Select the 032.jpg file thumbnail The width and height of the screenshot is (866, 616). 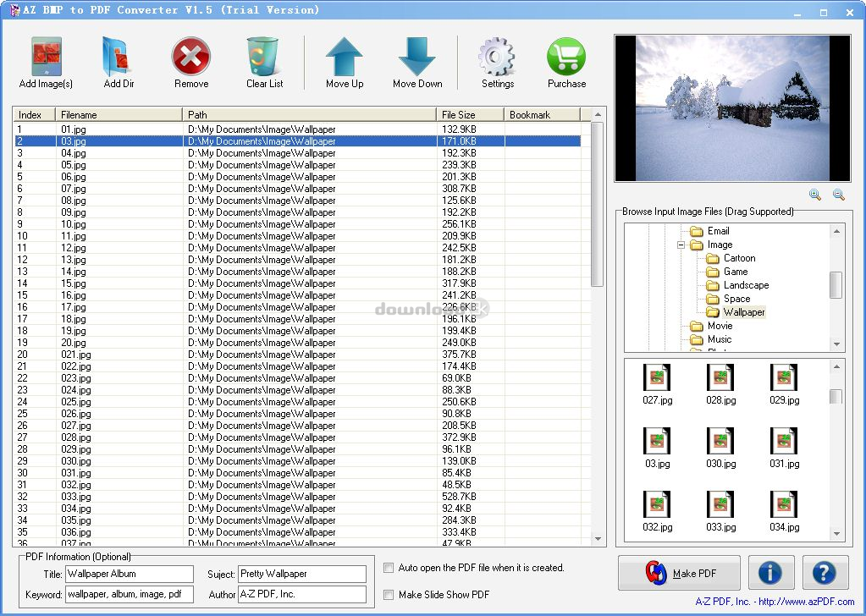[x=657, y=512]
